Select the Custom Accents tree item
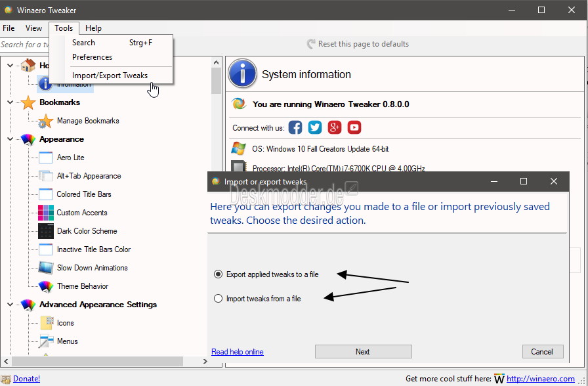Image resolution: width=588 pixels, height=386 pixels. click(x=82, y=213)
